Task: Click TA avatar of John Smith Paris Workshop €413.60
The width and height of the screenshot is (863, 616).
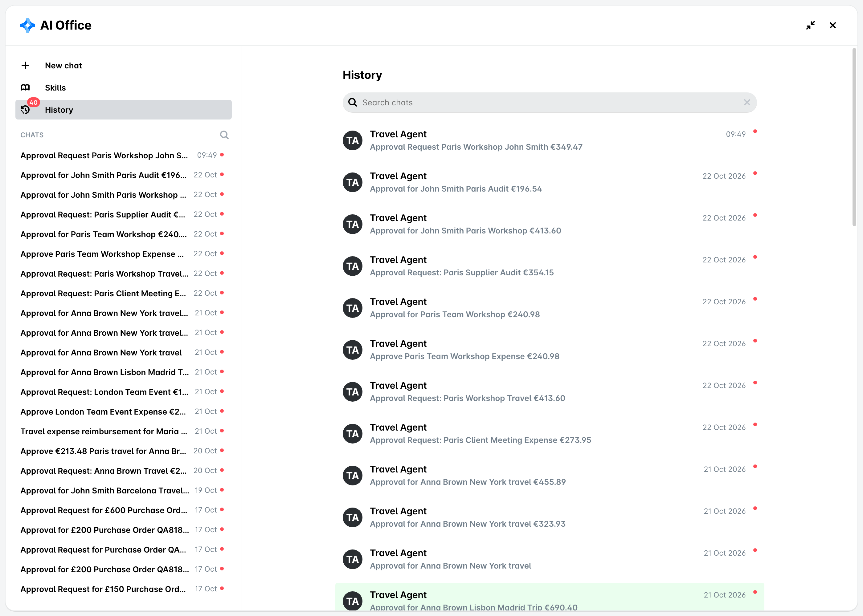Action: (353, 225)
